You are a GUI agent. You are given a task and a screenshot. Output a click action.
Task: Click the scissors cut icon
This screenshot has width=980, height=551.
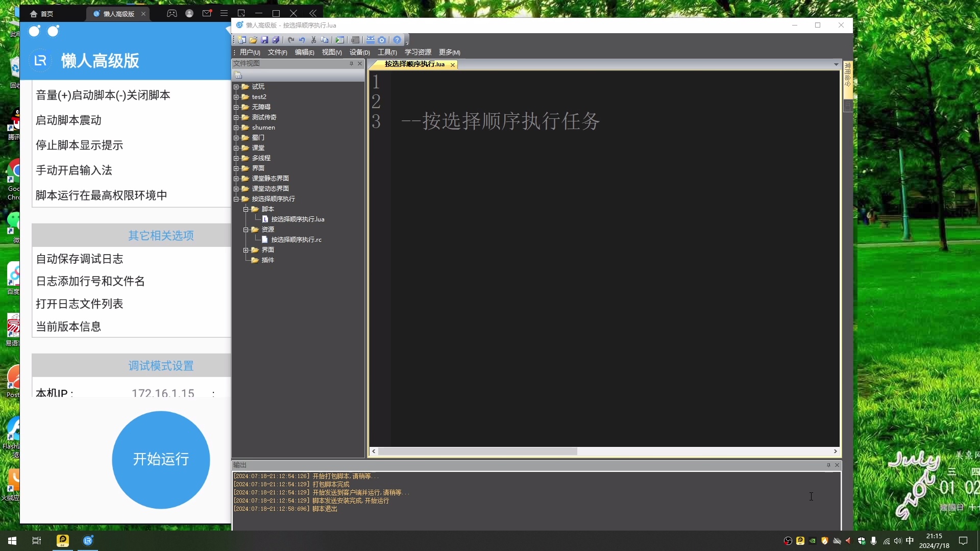(313, 40)
